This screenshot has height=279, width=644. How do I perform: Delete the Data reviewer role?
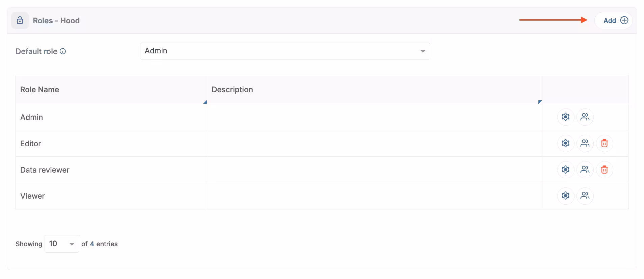(605, 170)
